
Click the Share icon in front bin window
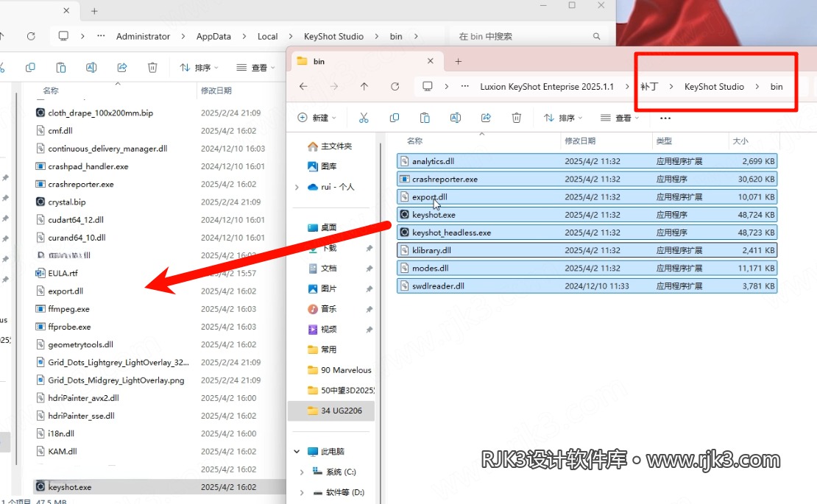coord(486,118)
